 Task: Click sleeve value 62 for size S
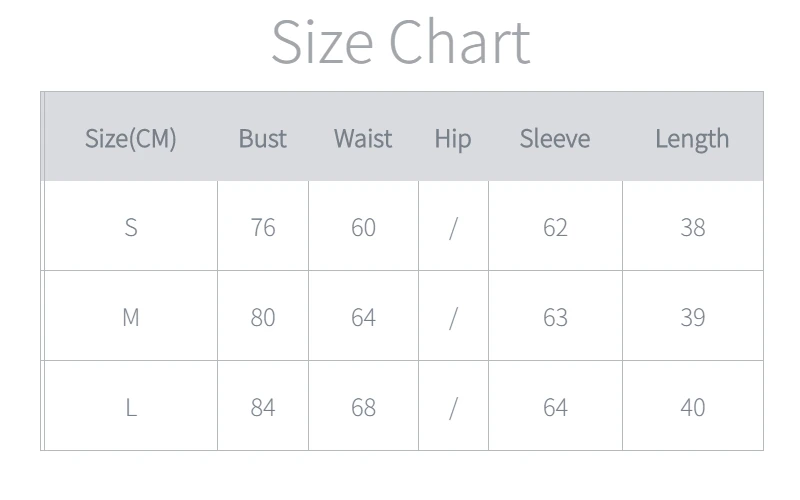[x=555, y=227]
